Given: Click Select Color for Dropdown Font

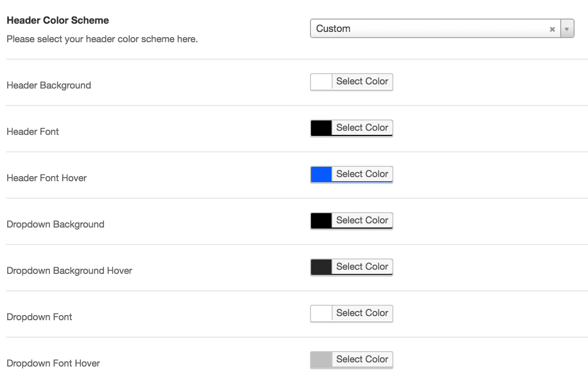Looking at the screenshot, I should click(362, 313).
